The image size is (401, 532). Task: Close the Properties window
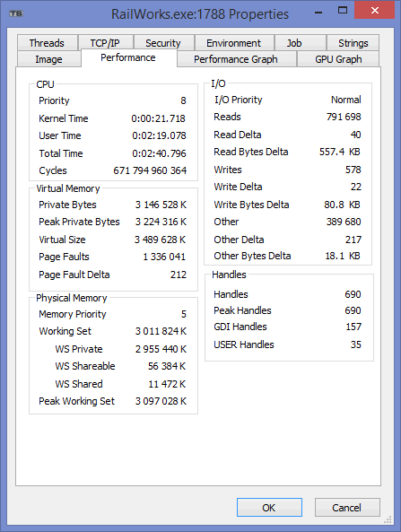(375, 10)
